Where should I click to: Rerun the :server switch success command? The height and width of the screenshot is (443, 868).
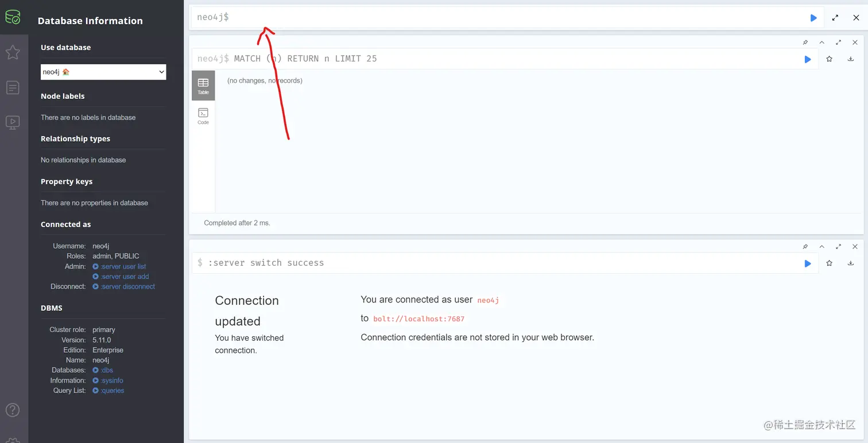(x=808, y=263)
